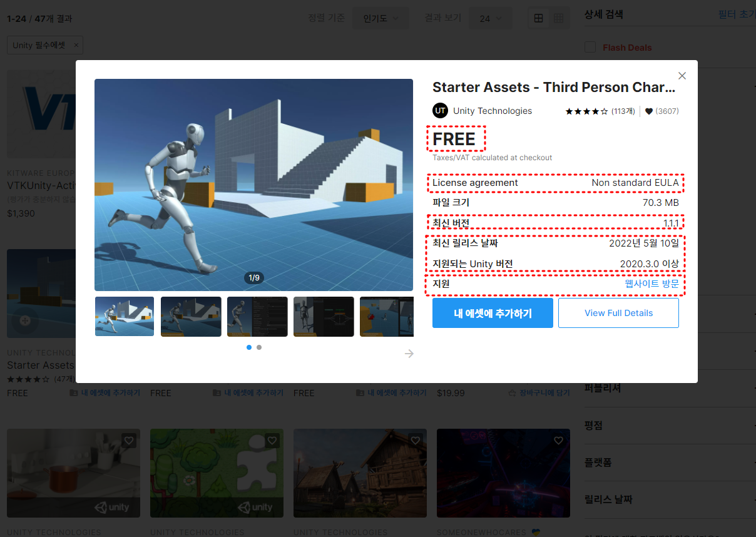Click main robot preview image
This screenshot has height=537, width=756.
253,185
